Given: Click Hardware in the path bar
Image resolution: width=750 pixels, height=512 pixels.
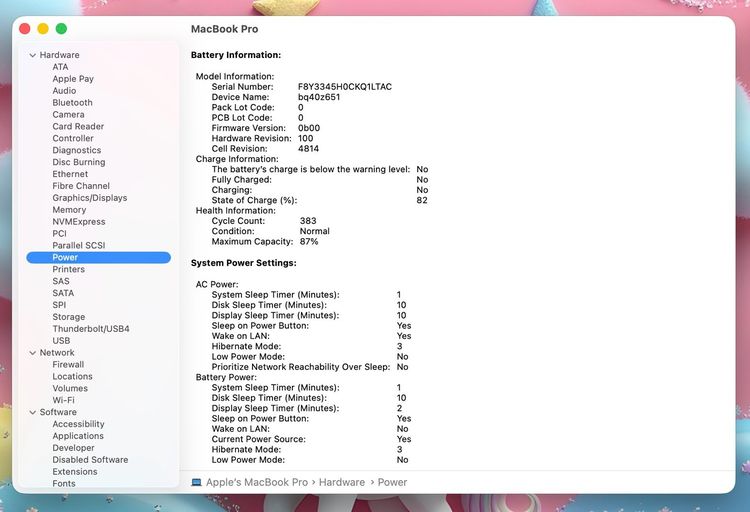Looking at the screenshot, I should coord(342,482).
